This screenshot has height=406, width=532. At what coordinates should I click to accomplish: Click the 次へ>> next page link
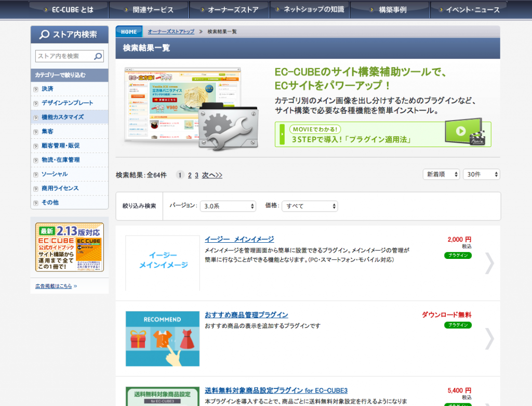[x=212, y=175]
